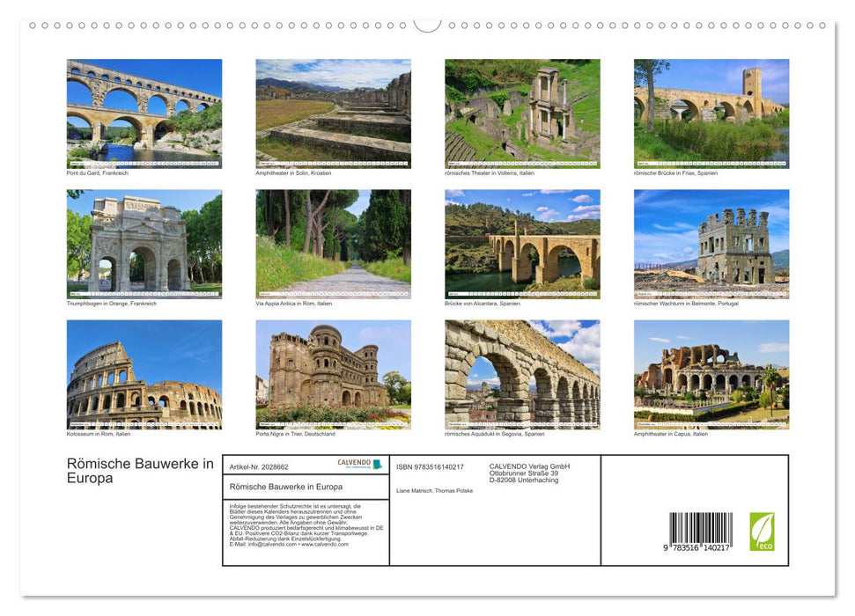Click the Porta Nigra in Trier thumbnail
Screen dimensions: 855x616
(333, 374)
